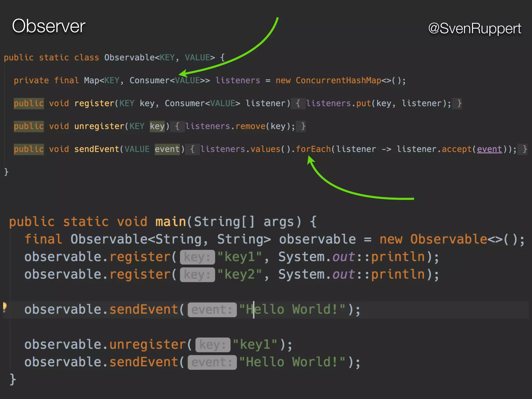Select highlighted event parameter in sendEvent signature

pos(167,149)
